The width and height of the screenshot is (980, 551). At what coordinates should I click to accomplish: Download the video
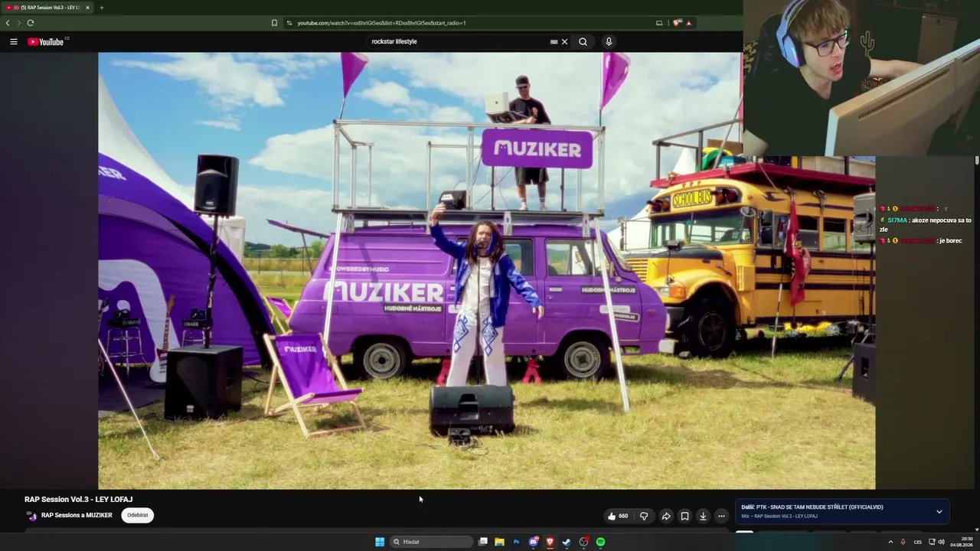[x=703, y=516]
